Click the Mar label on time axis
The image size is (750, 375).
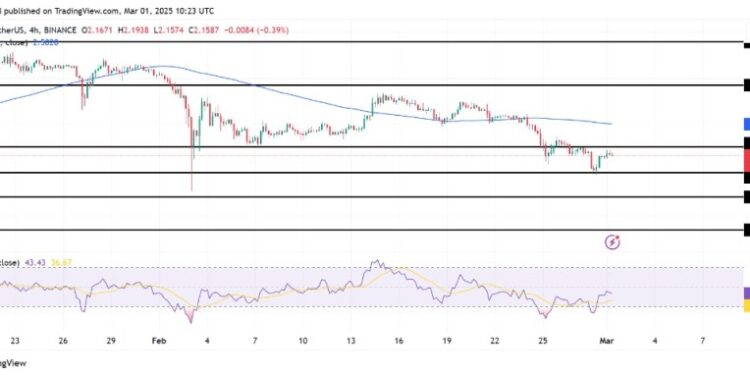(607, 341)
